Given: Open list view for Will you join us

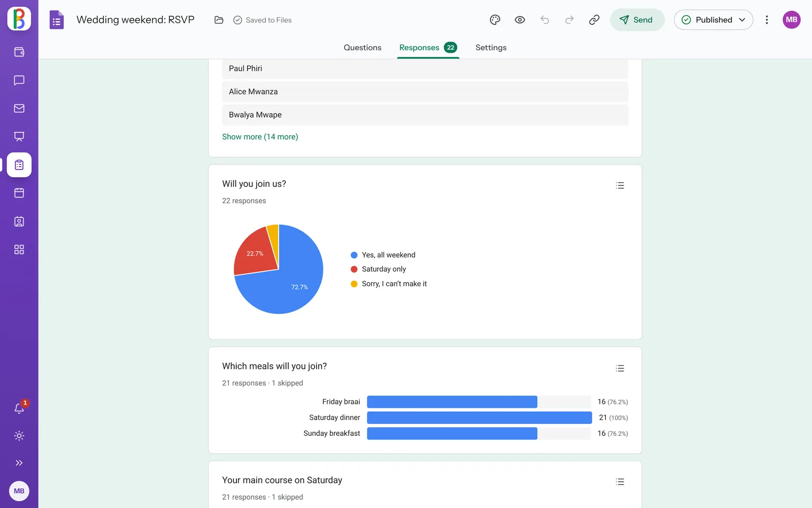Looking at the screenshot, I should pos(620,185).
